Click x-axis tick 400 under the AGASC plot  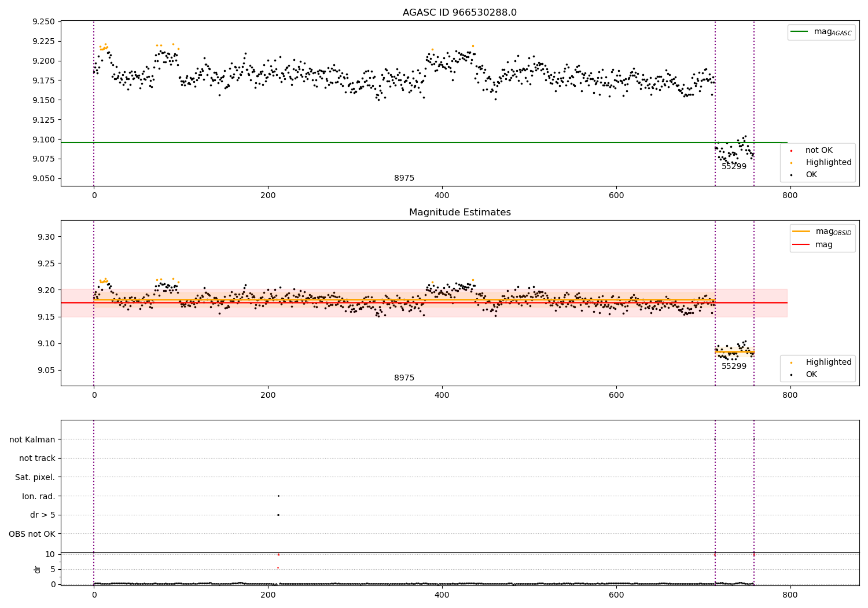click(442, 196)
